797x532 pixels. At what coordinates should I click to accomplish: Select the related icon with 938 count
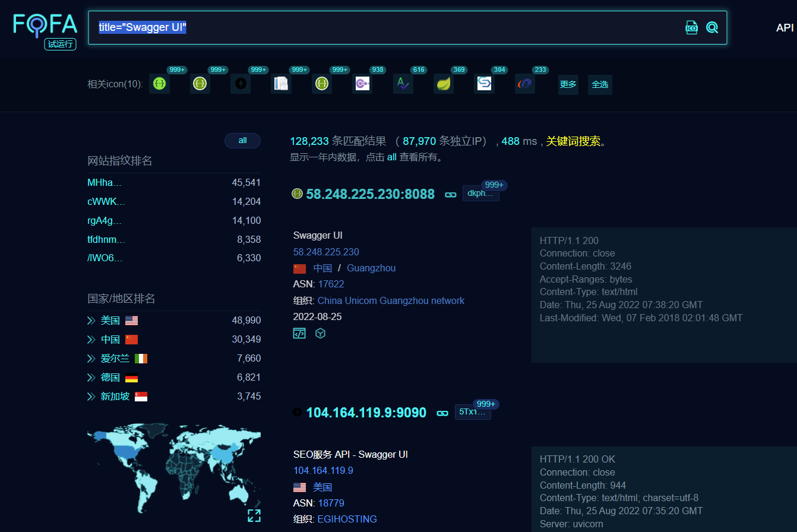pyautogui.click(x=362, y=84)
